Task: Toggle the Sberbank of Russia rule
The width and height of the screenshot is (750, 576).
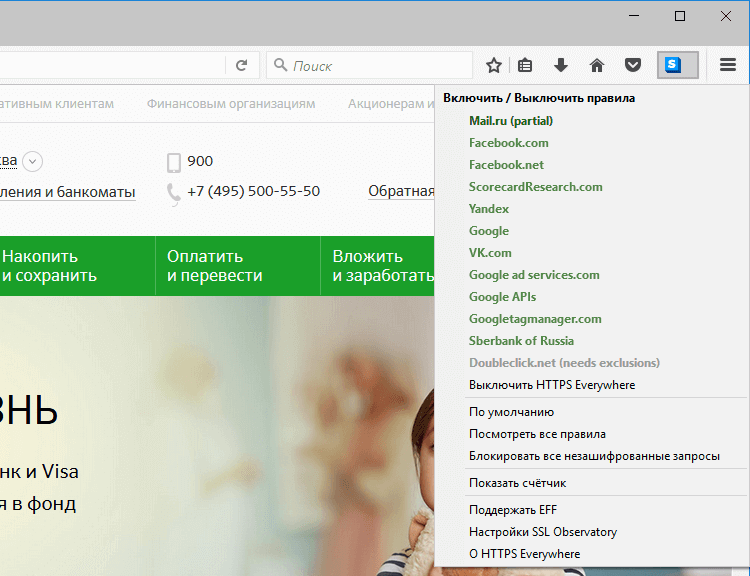Action: click(521, 341)
